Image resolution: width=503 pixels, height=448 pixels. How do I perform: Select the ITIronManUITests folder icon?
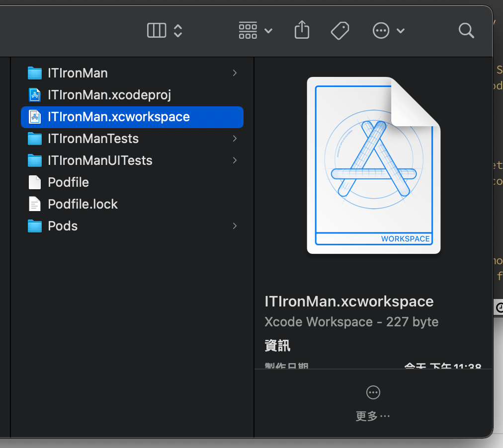coord(35,160)
